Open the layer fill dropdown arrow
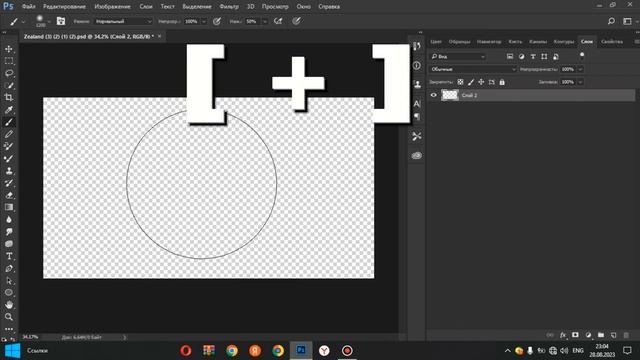Image resolution: width=640 pixels, height=360 pixels. pyautogui.click(x=580, y=82)
